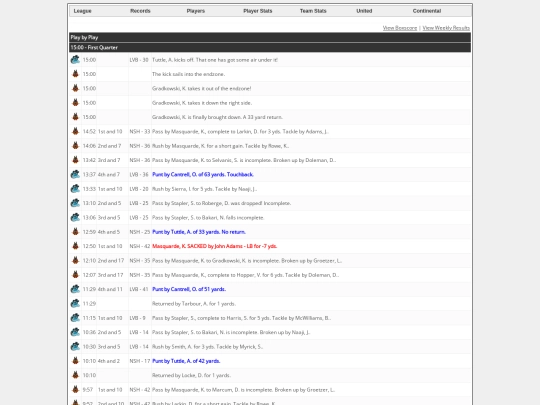Viewport: 540px width, 405px height.
Task: Click team logo on 13:10 play row
Action: (x=75, y=203)
